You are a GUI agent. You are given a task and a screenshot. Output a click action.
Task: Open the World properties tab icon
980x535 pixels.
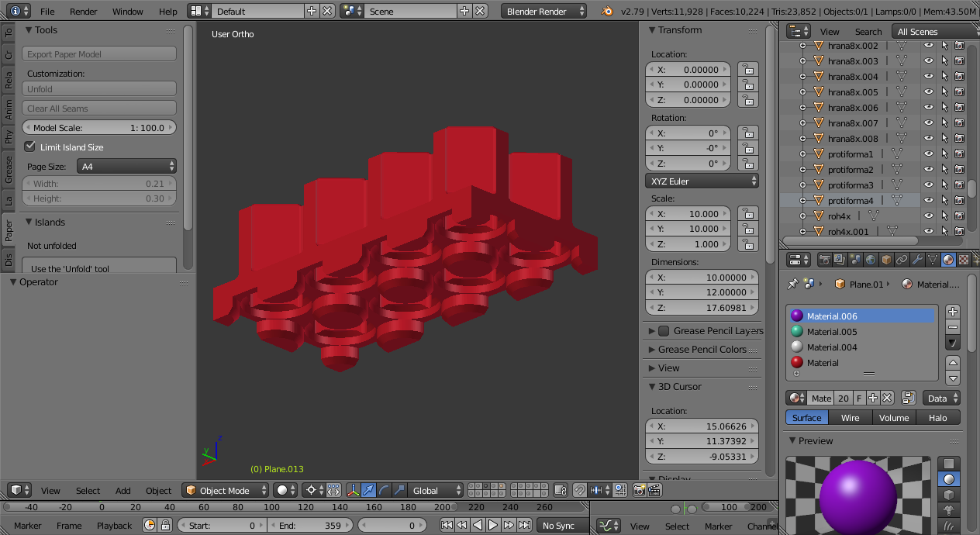coord(870,260)
